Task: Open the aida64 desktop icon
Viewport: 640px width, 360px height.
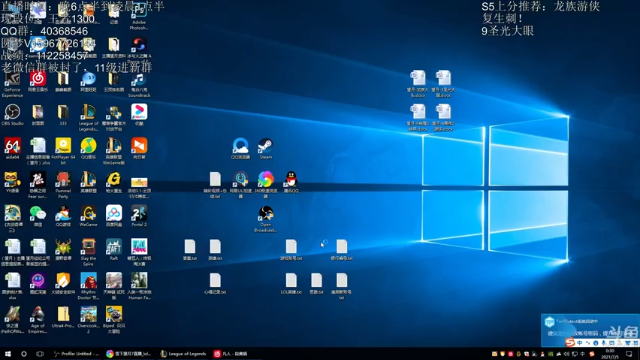Action: point(12,149)
